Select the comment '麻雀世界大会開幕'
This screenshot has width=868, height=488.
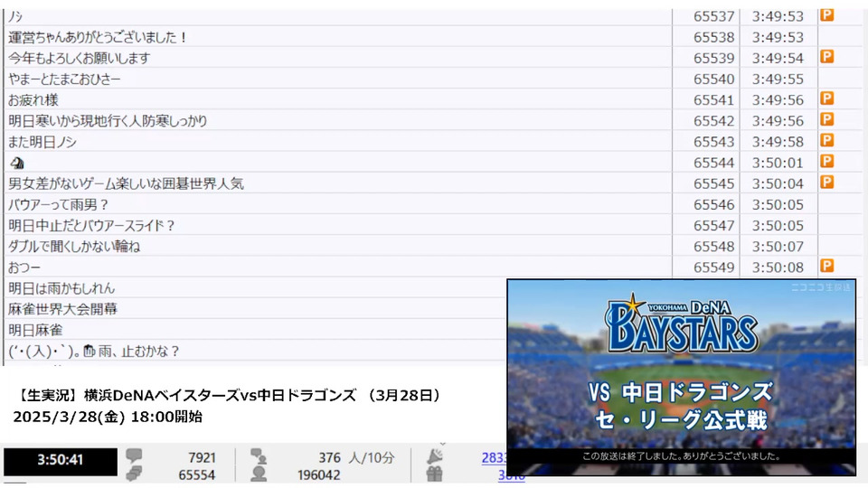pos(62,309)
